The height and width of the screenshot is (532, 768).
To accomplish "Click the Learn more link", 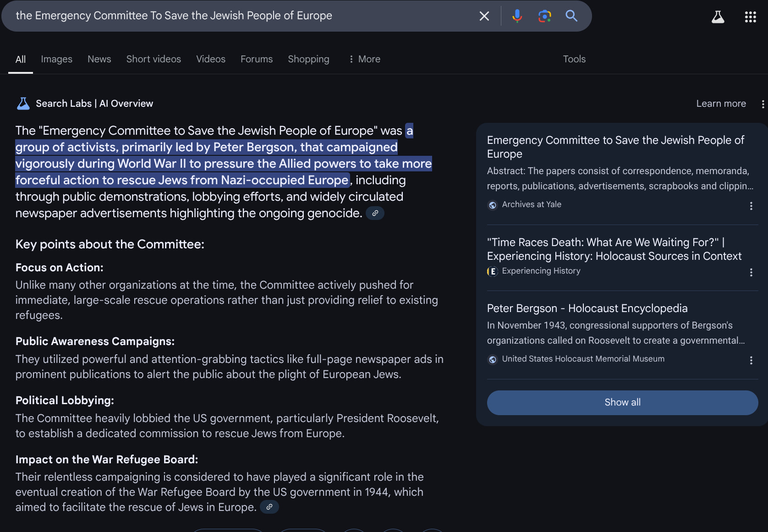I will [721, 104].
